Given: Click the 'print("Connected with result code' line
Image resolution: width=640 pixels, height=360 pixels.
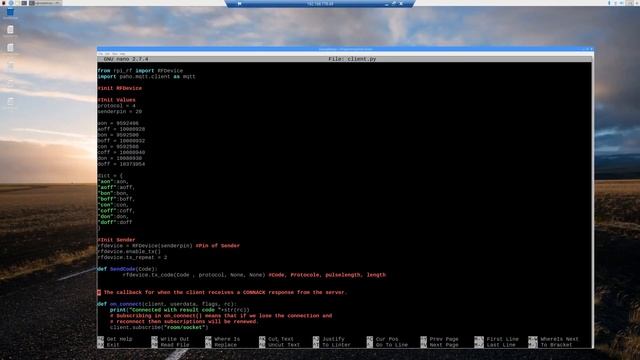Looking at the screenshot, I should (180, 310).
